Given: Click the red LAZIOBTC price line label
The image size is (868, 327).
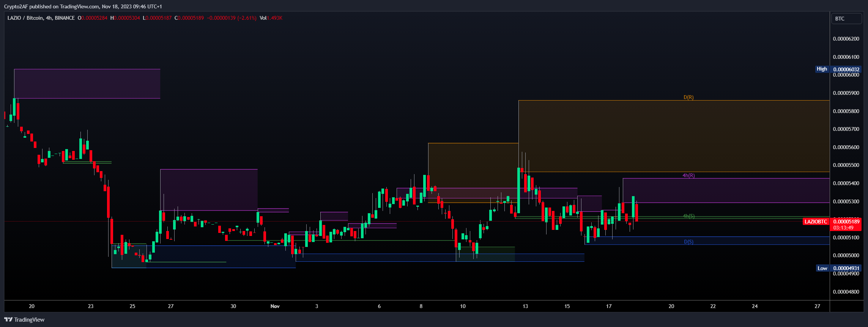Looking at the screenshot, I should point(816,222).
